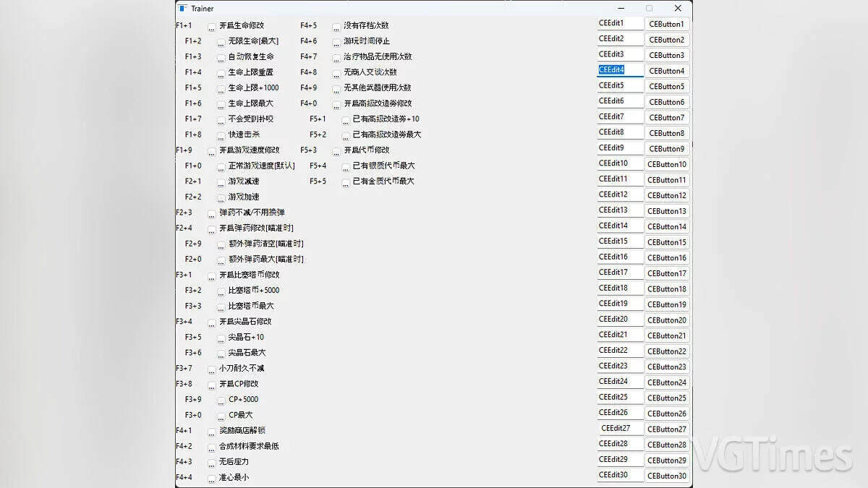Check the 快速击杀 box
868x488 pixels.
pyautogui.click(x=221, y=136)
